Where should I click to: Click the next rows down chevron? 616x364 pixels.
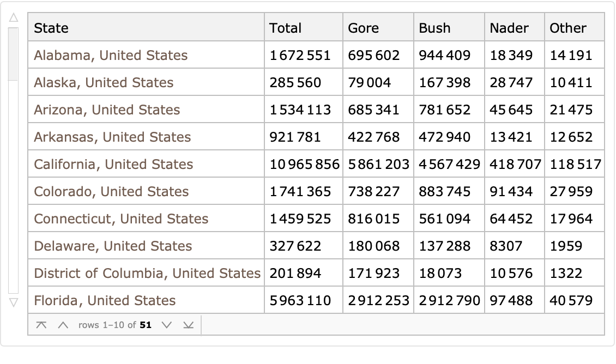[167, 325]
